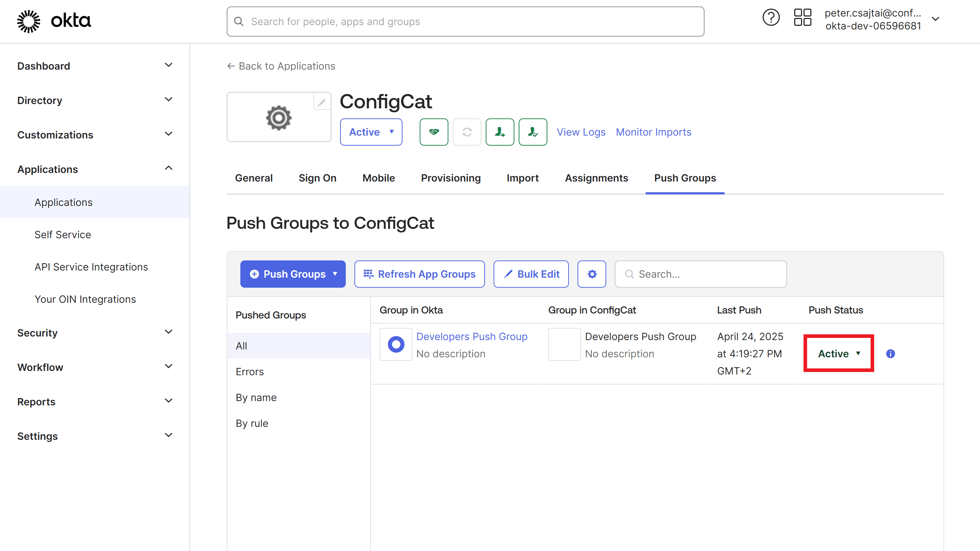980x551 pixels.
Task: Switch to the Provisioning tab
Action: tap(451, 178)
